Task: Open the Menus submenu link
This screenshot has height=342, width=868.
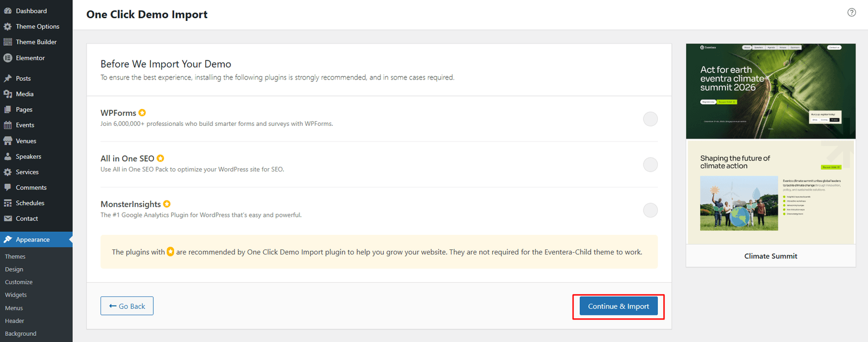Action: point(14,308)
